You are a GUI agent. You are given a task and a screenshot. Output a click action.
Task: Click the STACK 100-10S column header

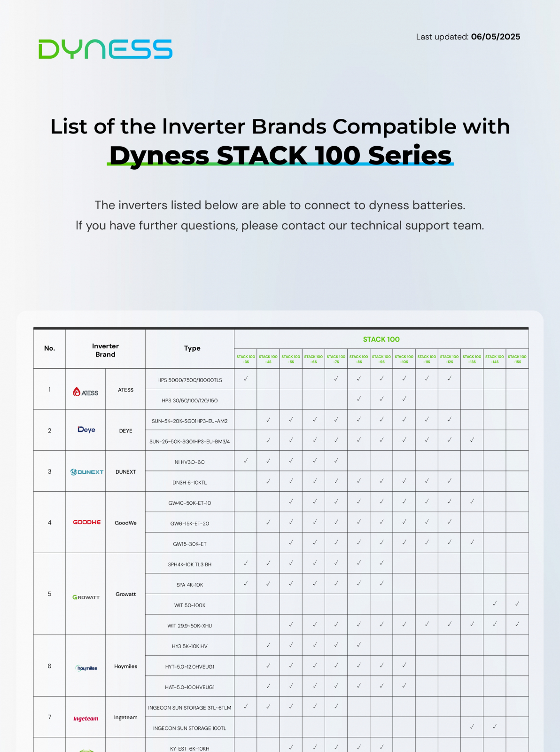click(404, 359)
